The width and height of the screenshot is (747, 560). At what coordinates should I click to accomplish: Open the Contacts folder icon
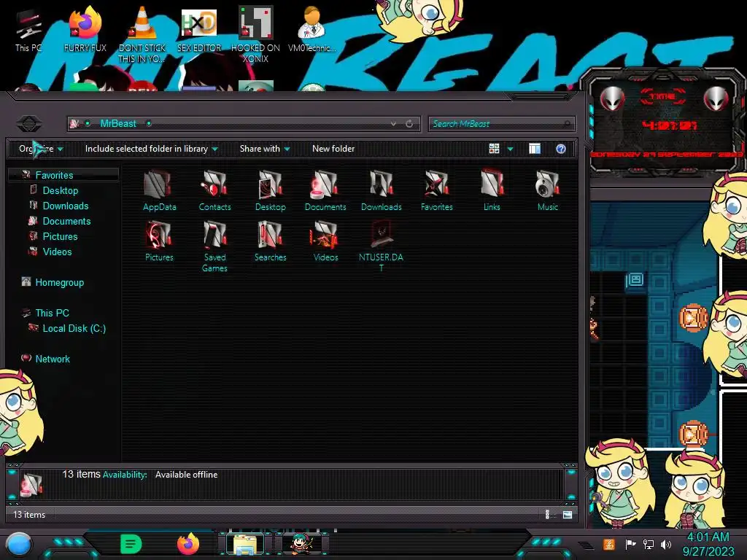pos(214,190)
